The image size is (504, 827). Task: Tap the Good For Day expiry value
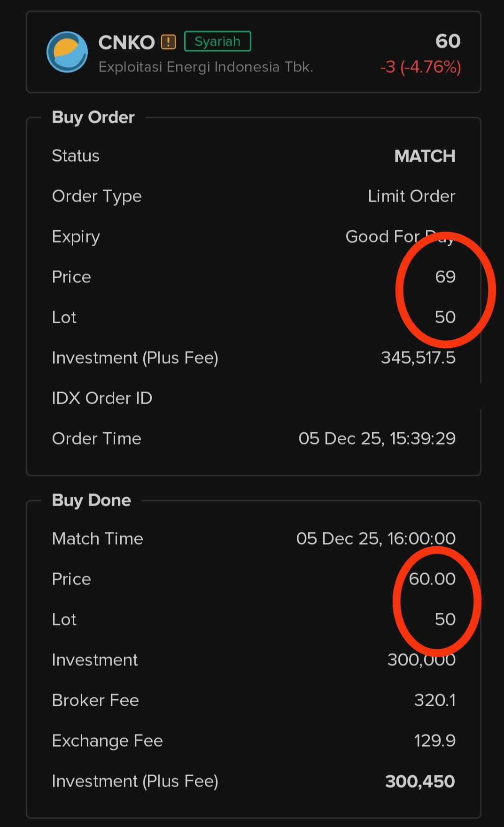pyautogui.click(x=399, y=237)
